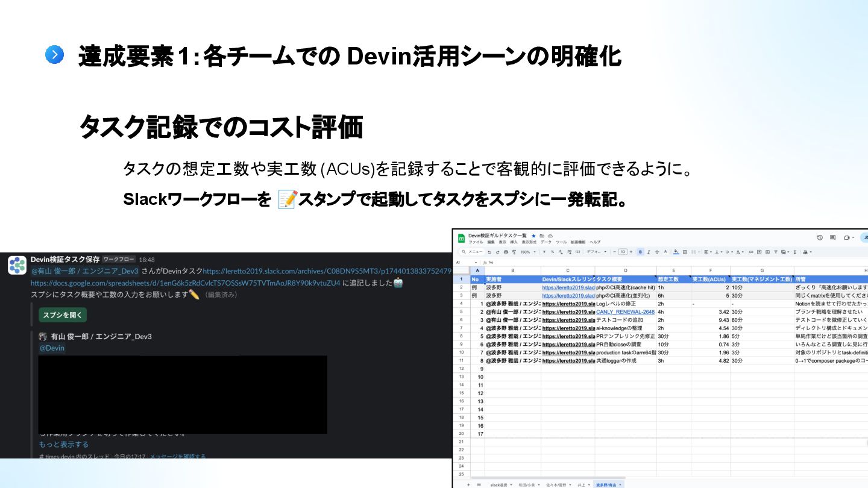Click the horizontal scrollbar in Sheets
Screen dimensions: 868x488
549,478
